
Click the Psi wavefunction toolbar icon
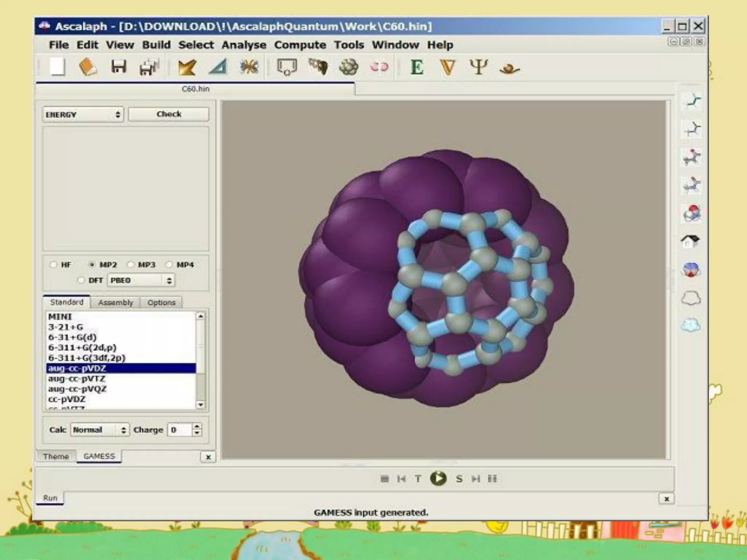click(478, 67)
